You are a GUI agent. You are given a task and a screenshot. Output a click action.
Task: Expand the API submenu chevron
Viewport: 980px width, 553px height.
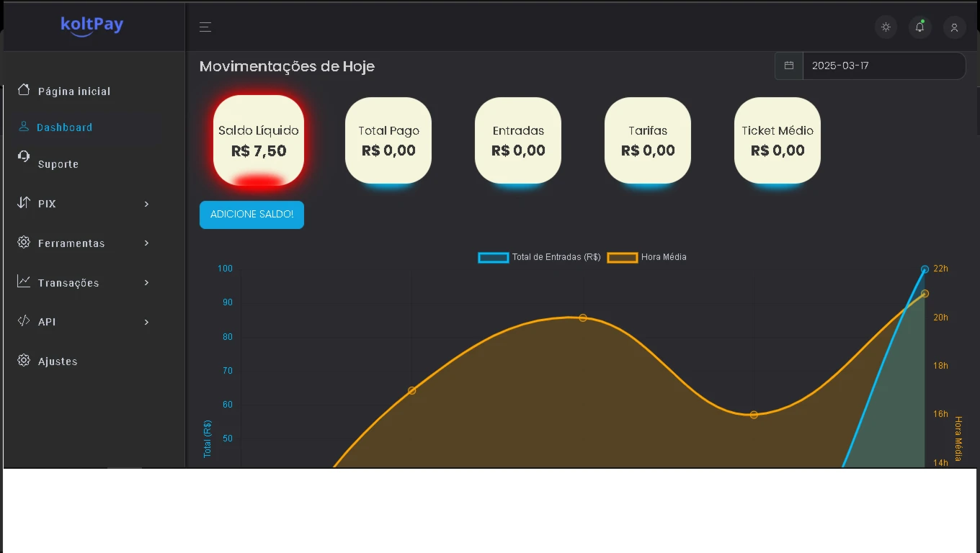coord(146,322)
